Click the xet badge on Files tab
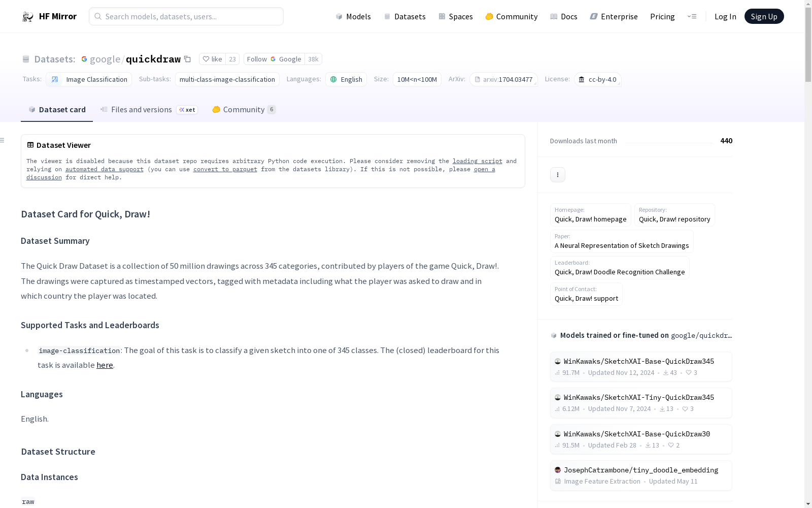The width and height of the screenshot is (812, 508). pyautogui.click(x=187, y=110)
